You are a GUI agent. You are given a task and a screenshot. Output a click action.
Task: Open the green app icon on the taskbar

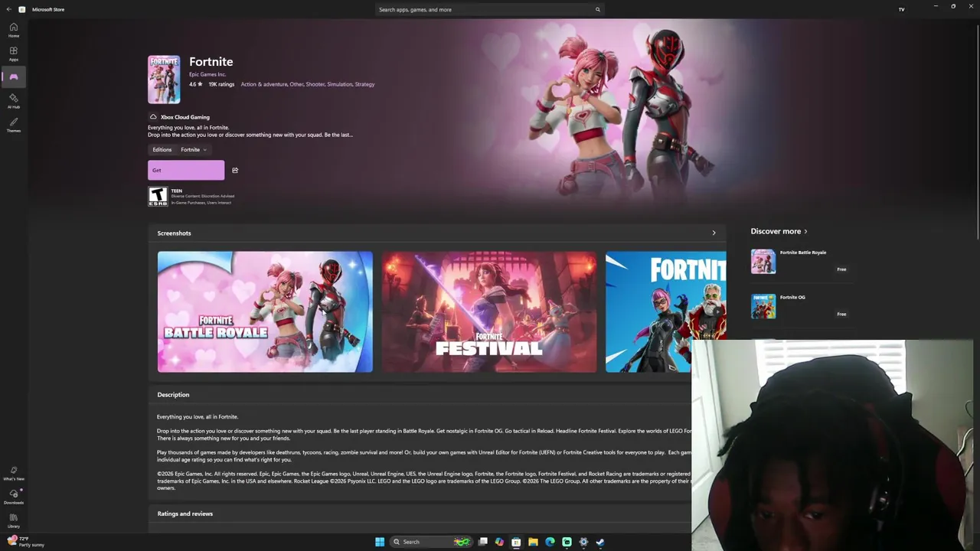[x=567, y=542]
